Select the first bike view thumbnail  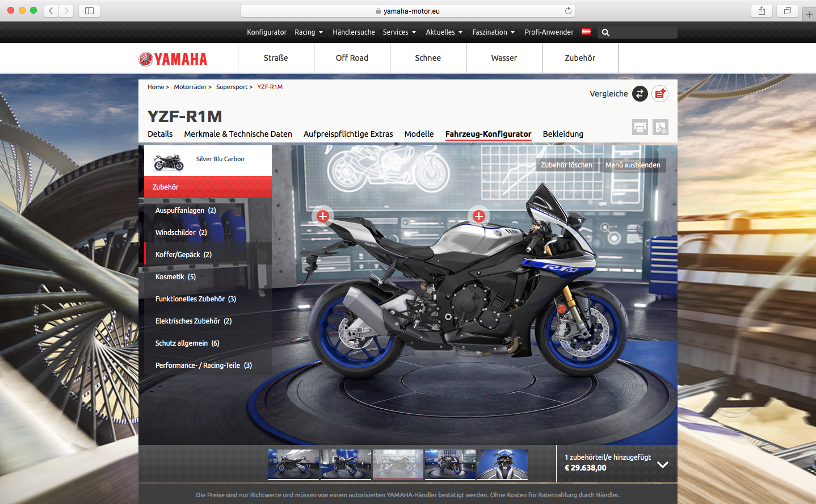(294, 464)
